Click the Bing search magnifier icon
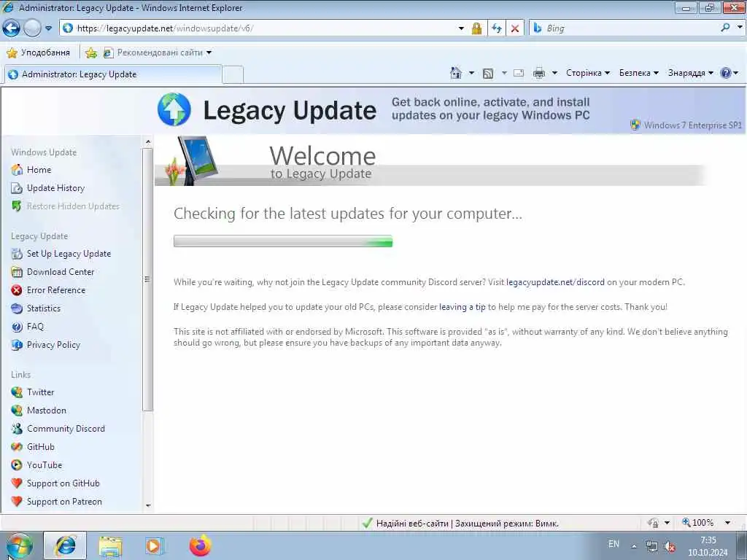The width and height of the screenshot is (747, 560). click(x=725, y=28)
